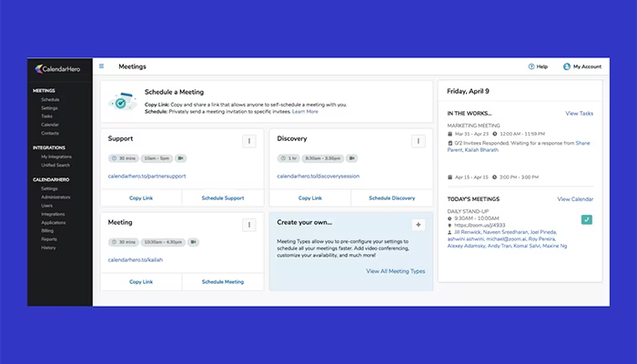Click View All Meeting Types link
The image size is (637, 364).
pyautogui.click(x=396, y=271)
